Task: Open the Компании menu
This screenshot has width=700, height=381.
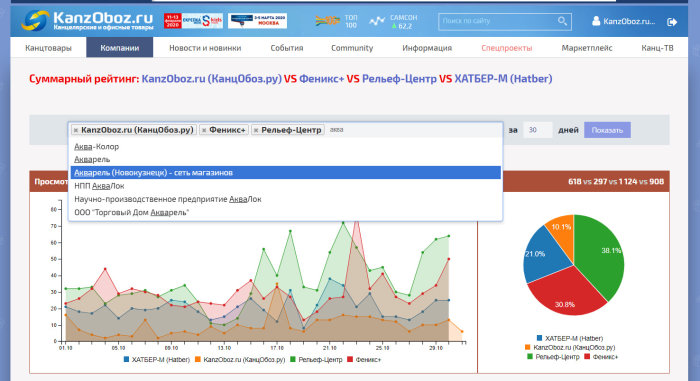Action: pos(120,48)
